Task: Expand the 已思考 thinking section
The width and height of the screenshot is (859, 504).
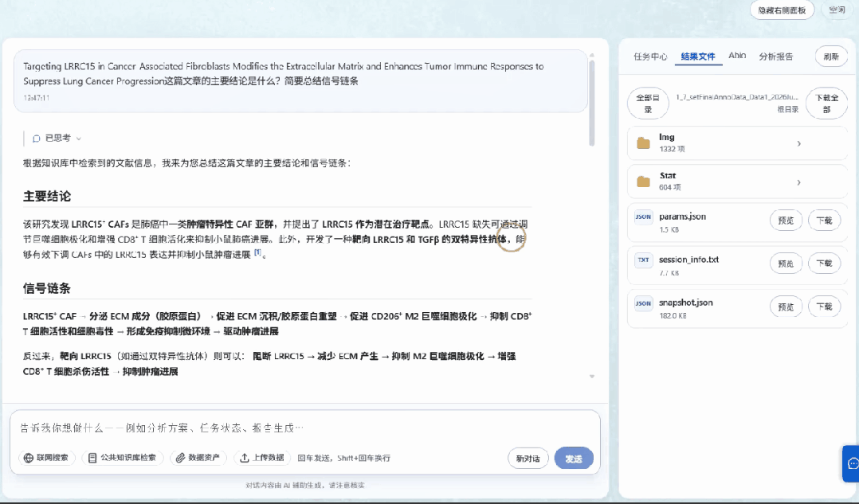Action: pyautogui.click(x=57, y=139)
